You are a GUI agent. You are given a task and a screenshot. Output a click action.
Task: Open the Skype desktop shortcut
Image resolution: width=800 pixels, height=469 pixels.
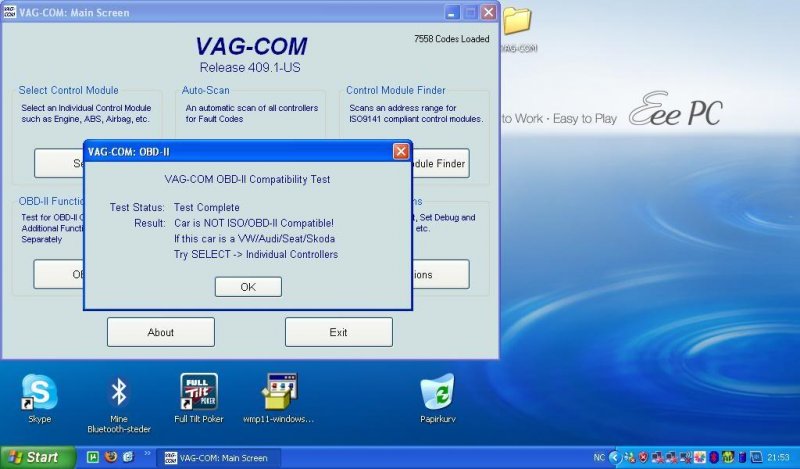[40, 392]
